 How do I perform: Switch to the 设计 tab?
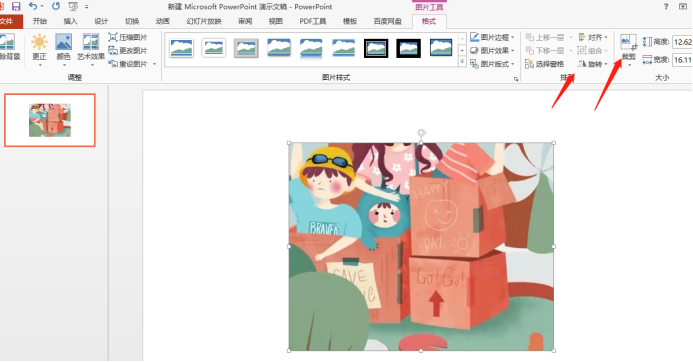click(x=101, y=21)
